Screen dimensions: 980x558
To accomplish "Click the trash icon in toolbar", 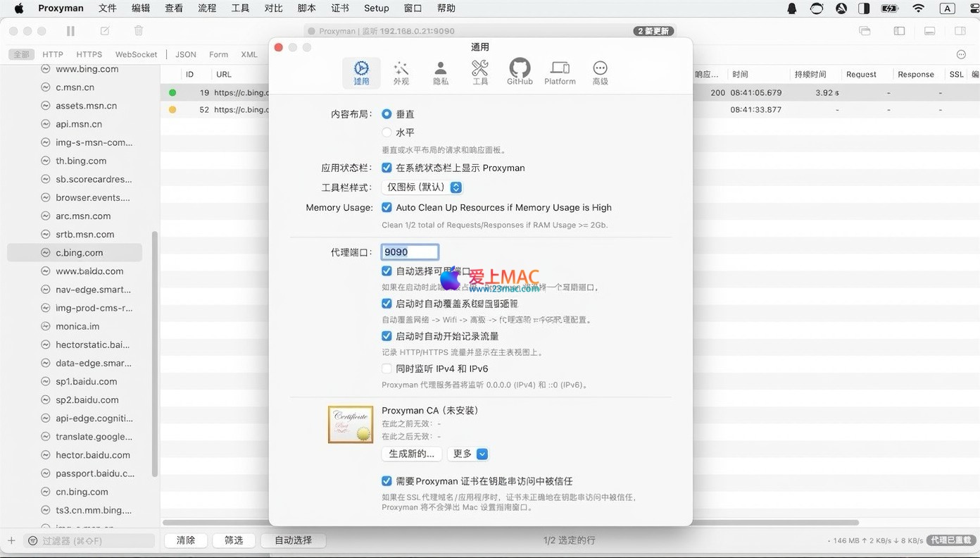I will (x=139, y=31).
